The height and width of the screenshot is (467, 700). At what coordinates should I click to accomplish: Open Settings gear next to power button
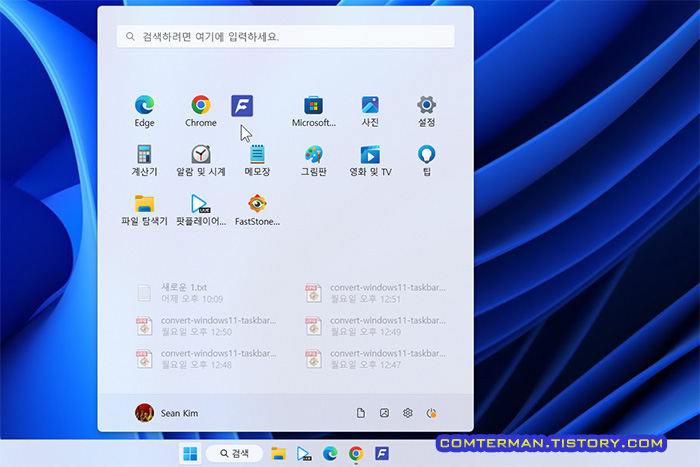point(408,413)
